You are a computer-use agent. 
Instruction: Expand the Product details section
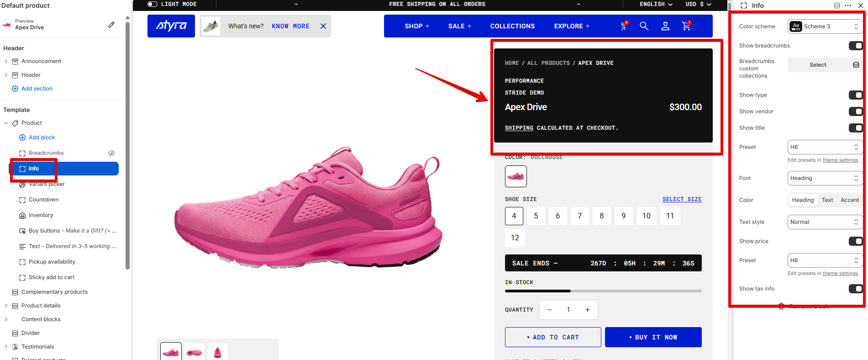pyautogui.click(x=6, y=306)
